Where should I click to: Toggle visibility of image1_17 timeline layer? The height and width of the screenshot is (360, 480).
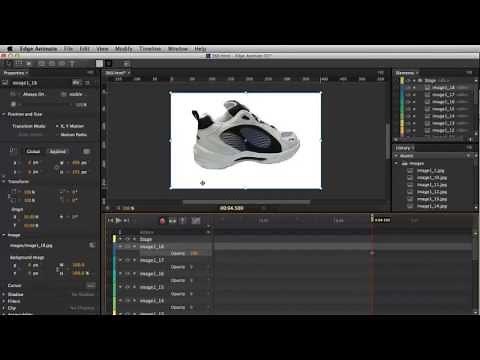[127, 260]
